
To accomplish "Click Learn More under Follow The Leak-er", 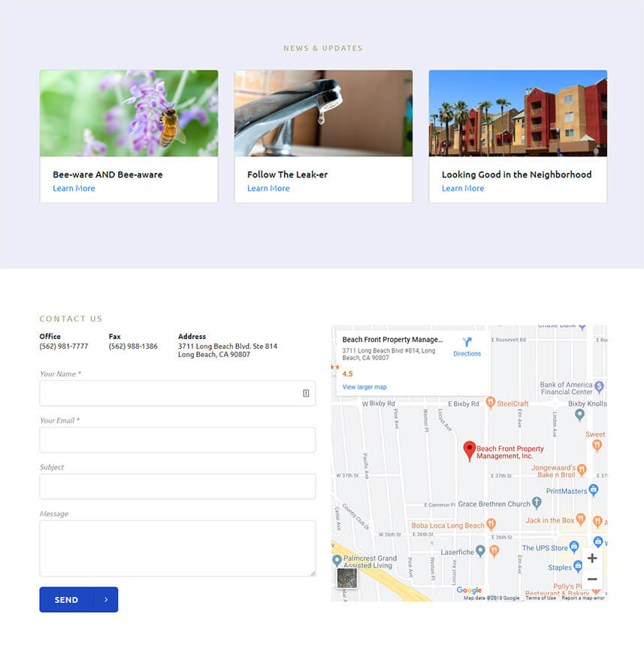I will click(268, 189).
